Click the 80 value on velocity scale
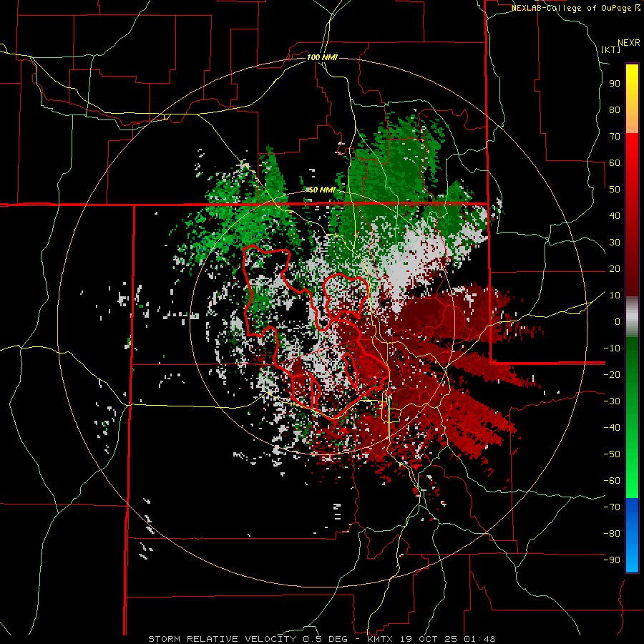Viewport: 644px width, 644px height. (615, 110)
